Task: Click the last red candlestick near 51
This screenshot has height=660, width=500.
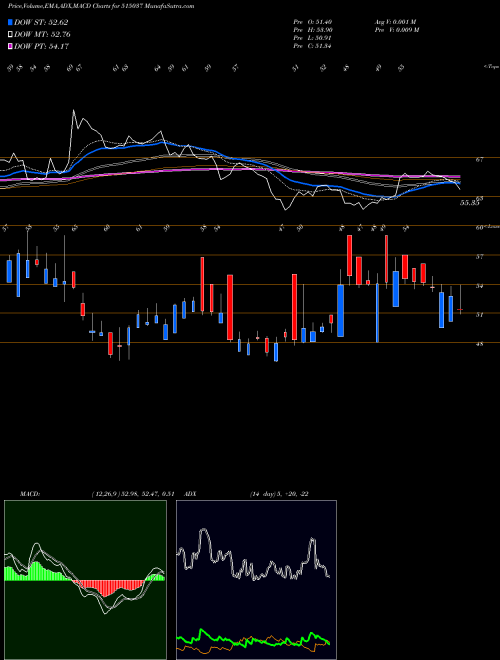Action: tap(460, 309)
